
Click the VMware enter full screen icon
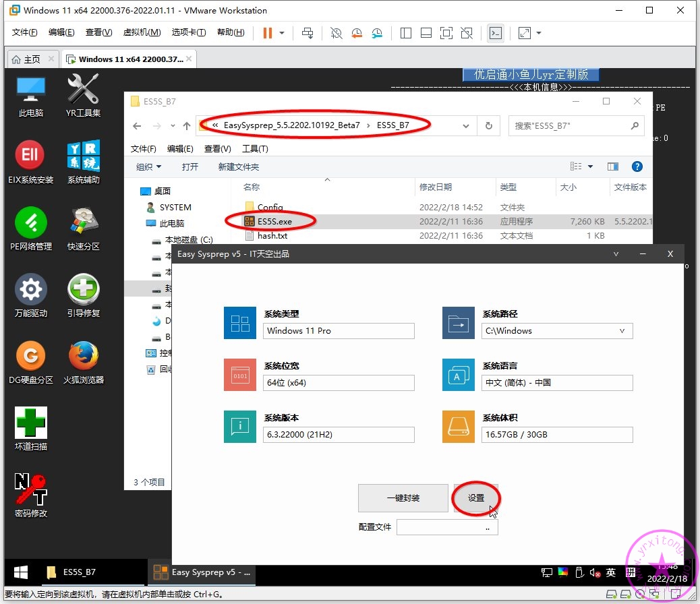point(446,32)
